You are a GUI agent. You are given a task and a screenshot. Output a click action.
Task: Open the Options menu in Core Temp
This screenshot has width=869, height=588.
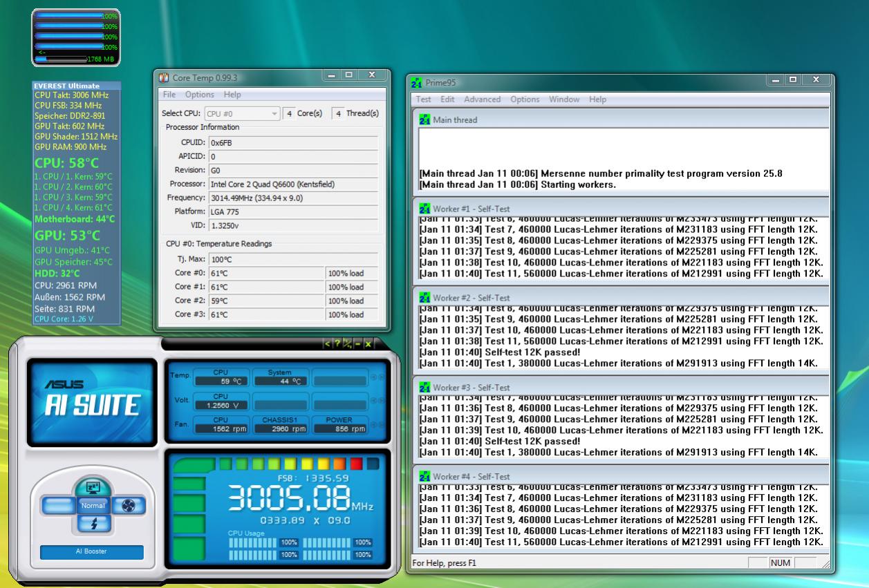pos(200,95)
